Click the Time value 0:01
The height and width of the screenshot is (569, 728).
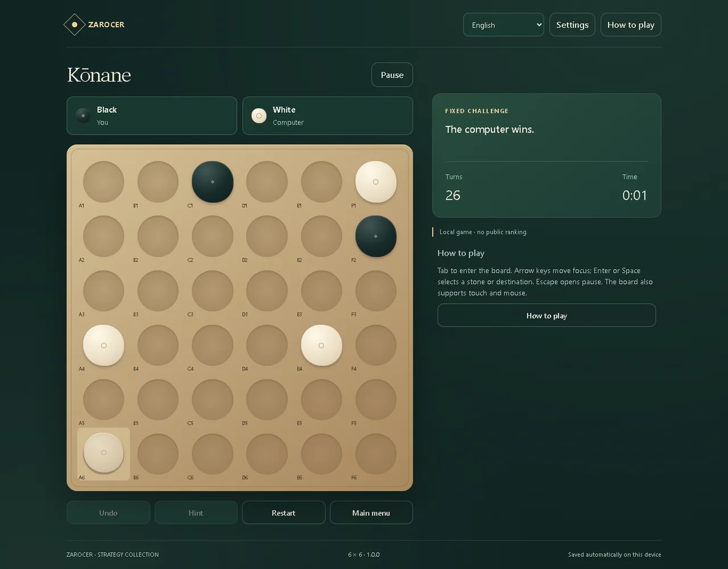click(635, 195)
